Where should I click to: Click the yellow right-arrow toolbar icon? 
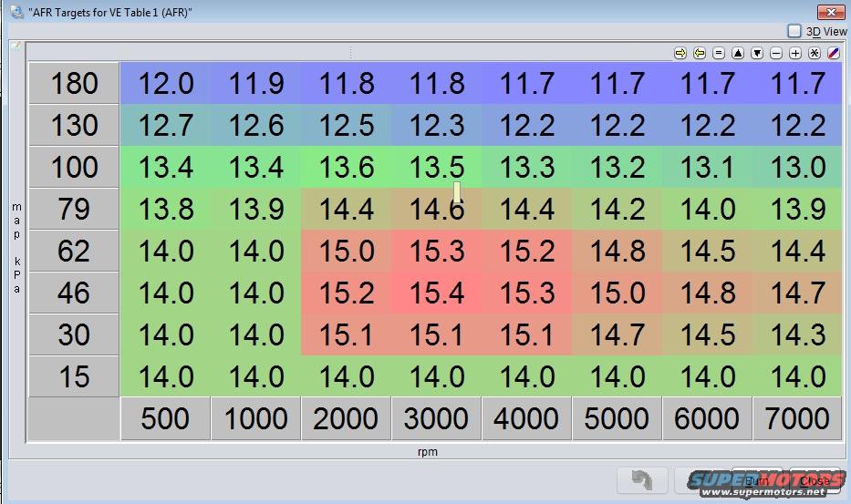click(x=680, y=53)
